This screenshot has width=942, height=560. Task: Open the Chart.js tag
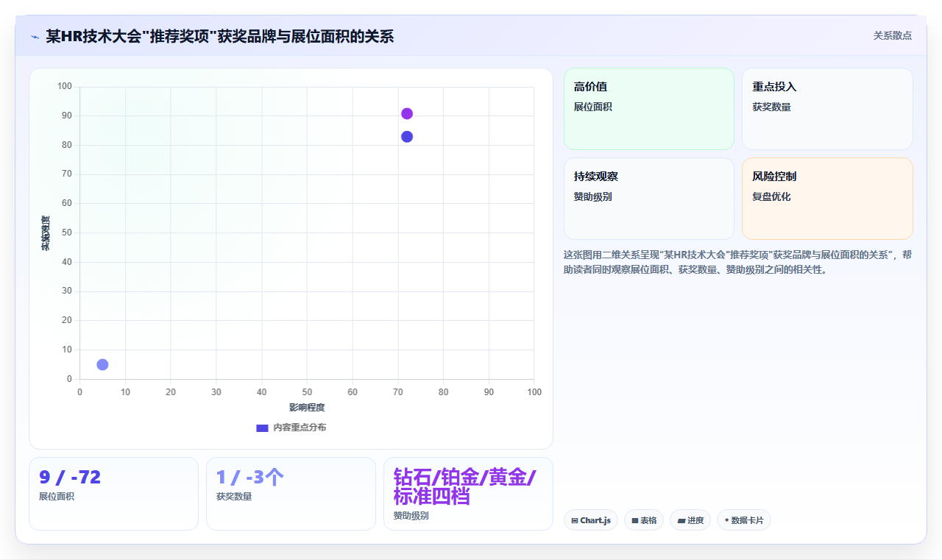591,520
